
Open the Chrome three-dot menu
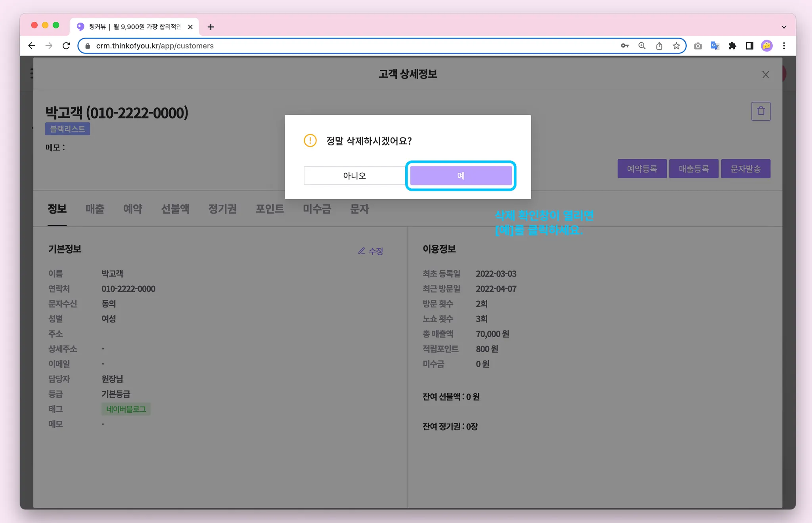[x=784, y=46]
